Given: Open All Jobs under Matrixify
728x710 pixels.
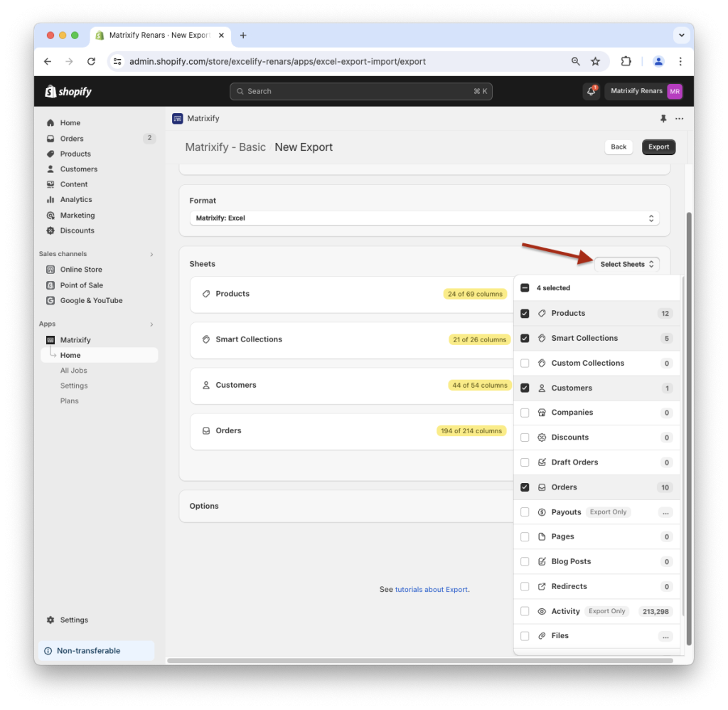Looking at the screenshot, I should tap(73, 370).
